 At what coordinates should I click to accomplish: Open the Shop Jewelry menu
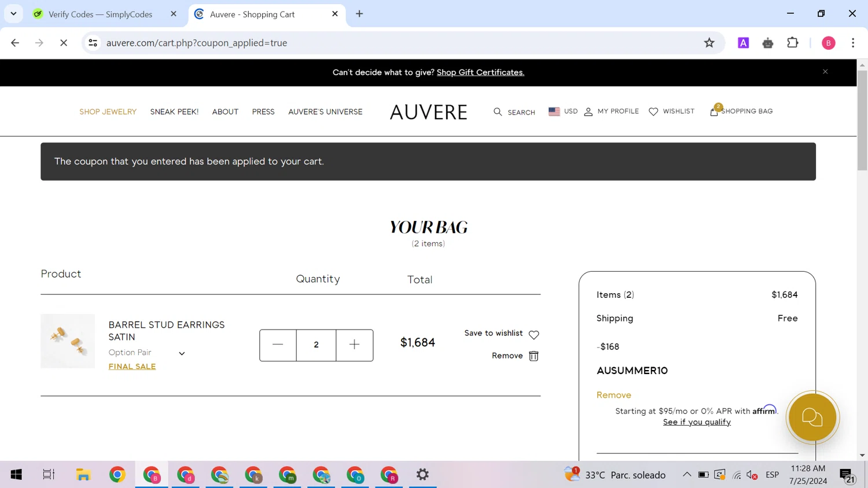coord(108,112)
